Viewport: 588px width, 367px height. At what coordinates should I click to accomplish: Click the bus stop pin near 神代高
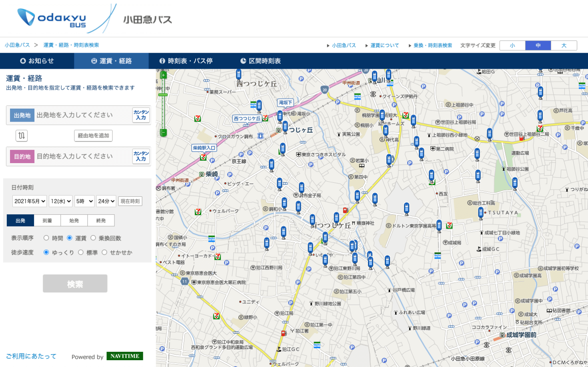click(386, 131)
